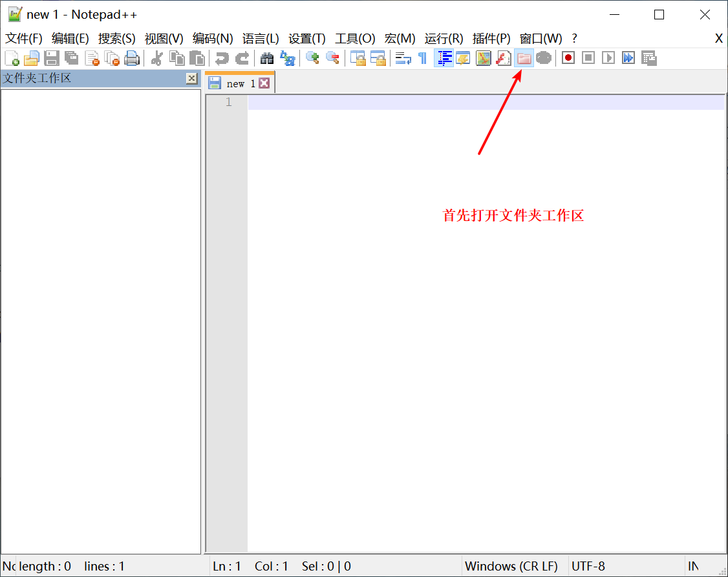Open Replace dialog from the toolbar
Screen dimensions: 728x577
point(288,58)
